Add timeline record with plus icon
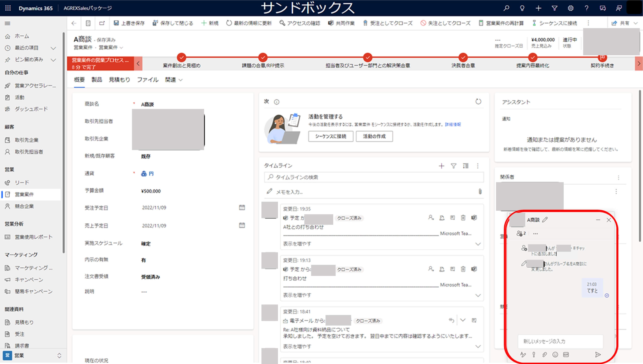643x364 pixels. click(x=441, y=166)
